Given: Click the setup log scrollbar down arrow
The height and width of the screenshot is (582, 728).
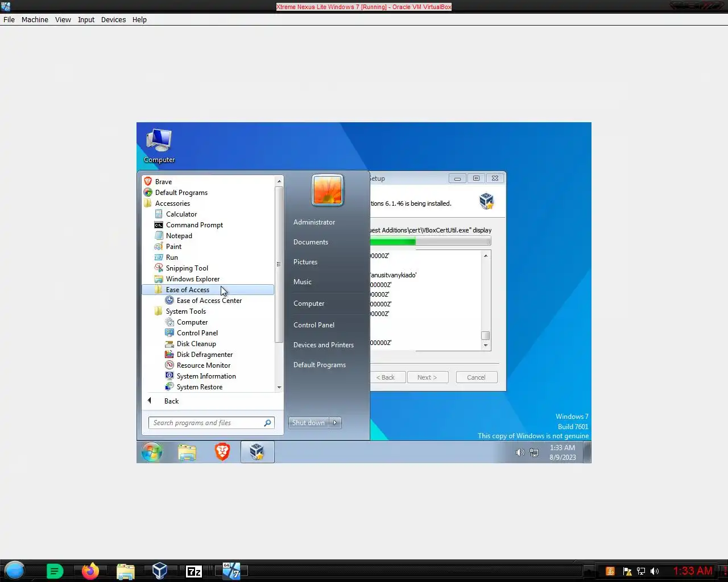Looking at the screenshot, I should pyautogui.click(x=486, y=346).
